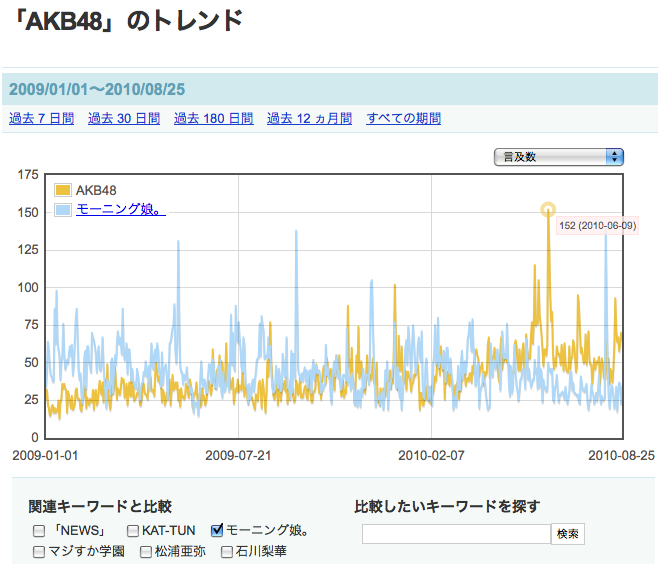Show すべての期間 trend range
The width and height of the screenshot is (658, 564).
click(403, 119)
